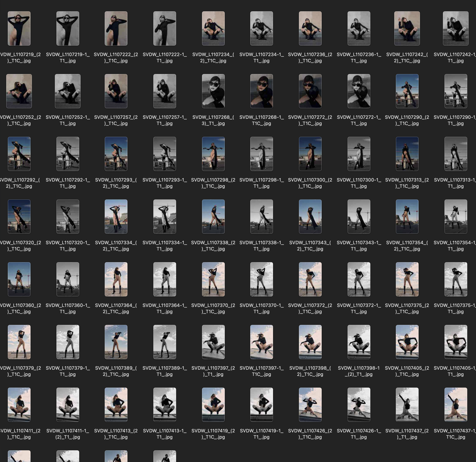Select thumbnail of SVDW_L1107389-1_T1_.jpg
Viewport: 476px width, 462px height.
tap(165, 342)
